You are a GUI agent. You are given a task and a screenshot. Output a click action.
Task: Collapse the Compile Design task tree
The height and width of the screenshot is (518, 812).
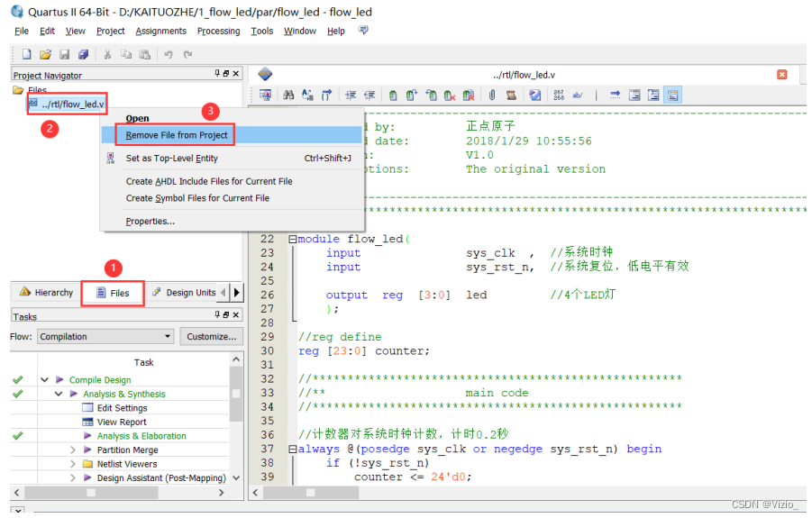click(44, 380)
